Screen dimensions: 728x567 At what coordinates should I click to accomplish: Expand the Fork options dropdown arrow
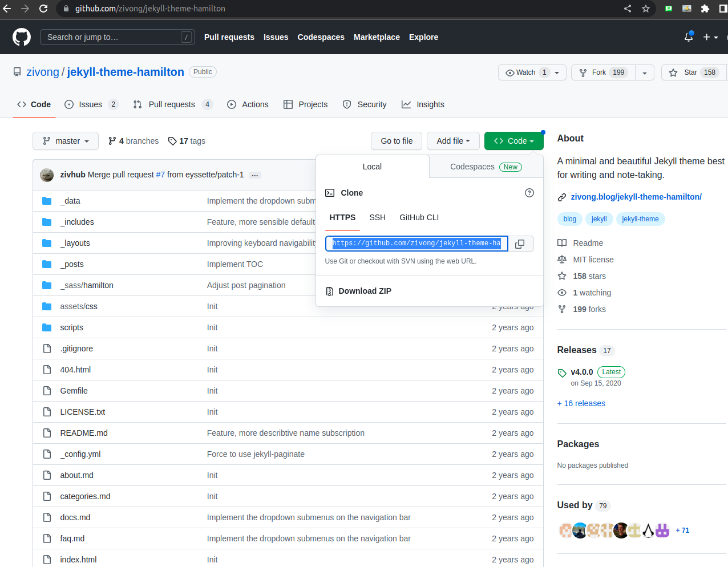point(645,72)
